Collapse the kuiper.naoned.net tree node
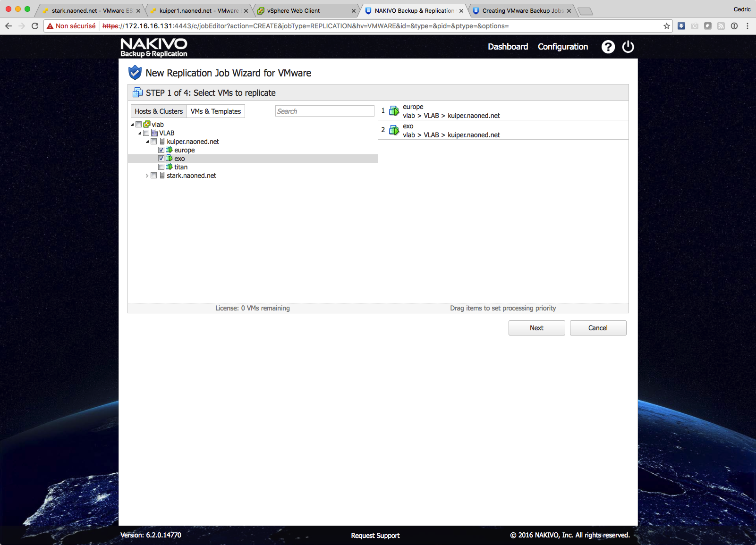Screen dimensions: 756x545 click(147, 142)
